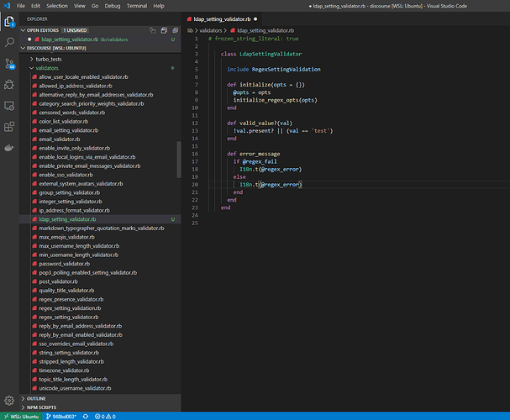Open allowed_ip_address_validator.rb
Image resolution: width=510 pixels, height=420 pixels.
pos(76,86)
